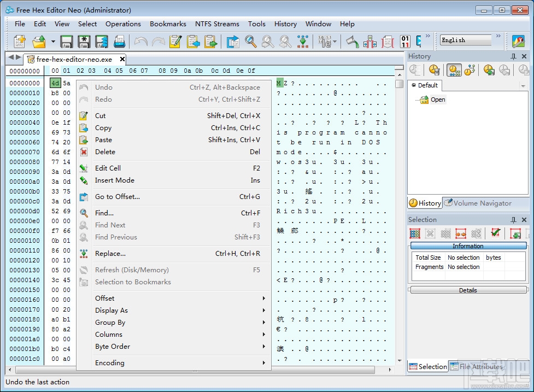Click the Go to Offset toolbar icon
This screenshot has width=534, height=392.
tap(233, 42)
